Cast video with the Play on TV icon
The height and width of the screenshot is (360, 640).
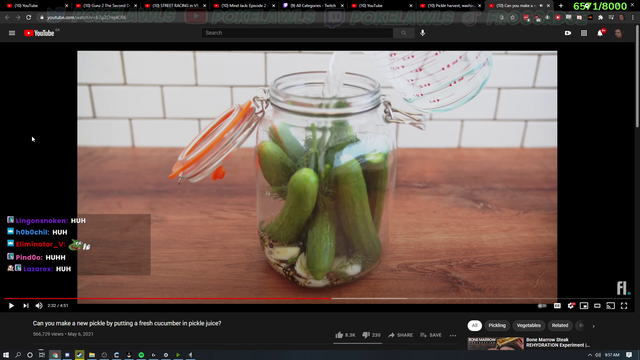click(x=611, y=306)
